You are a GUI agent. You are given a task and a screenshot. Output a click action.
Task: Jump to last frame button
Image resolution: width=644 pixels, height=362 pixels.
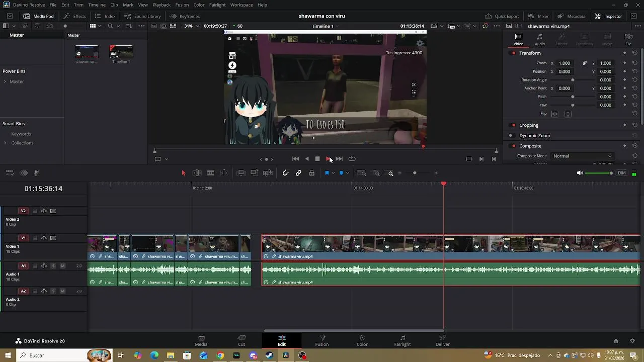tap(340, 159)
